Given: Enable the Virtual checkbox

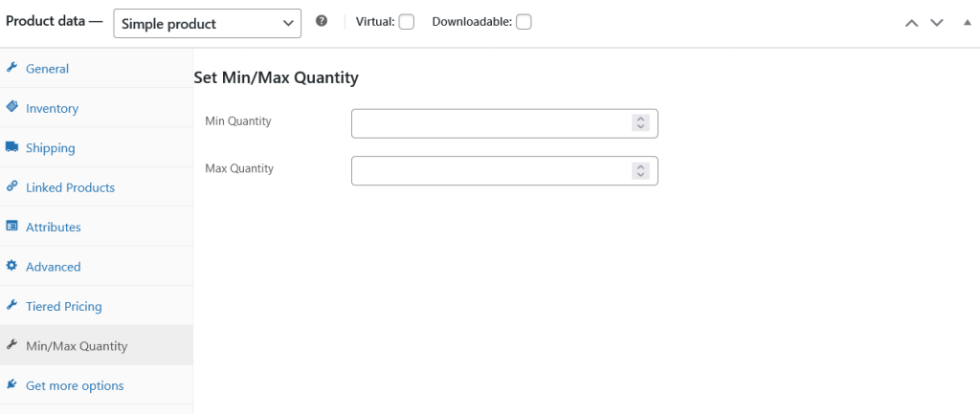Looking at the screenshot, I should coord(407,22).
